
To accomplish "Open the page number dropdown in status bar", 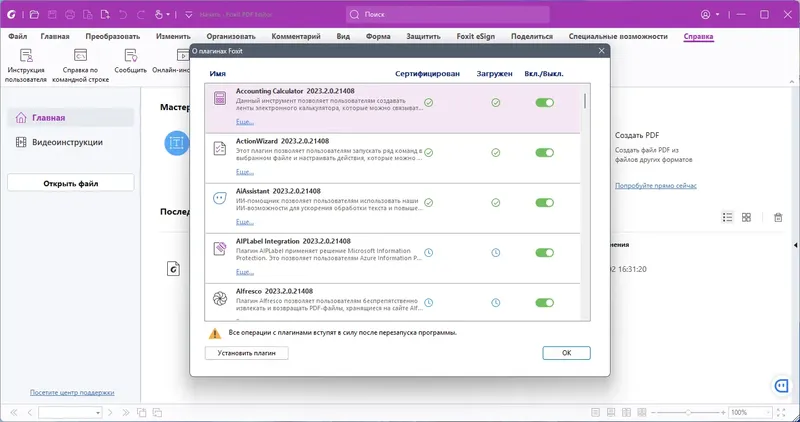I will click(98, 412).
